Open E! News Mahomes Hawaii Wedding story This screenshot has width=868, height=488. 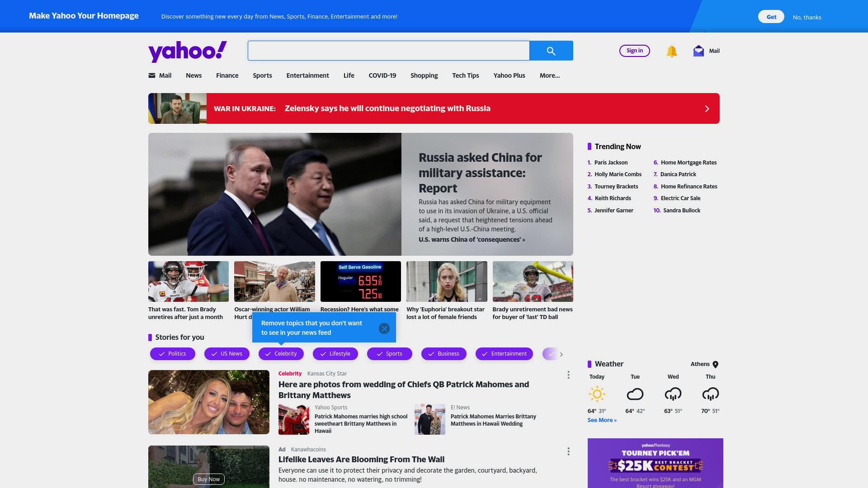(493, 420)
